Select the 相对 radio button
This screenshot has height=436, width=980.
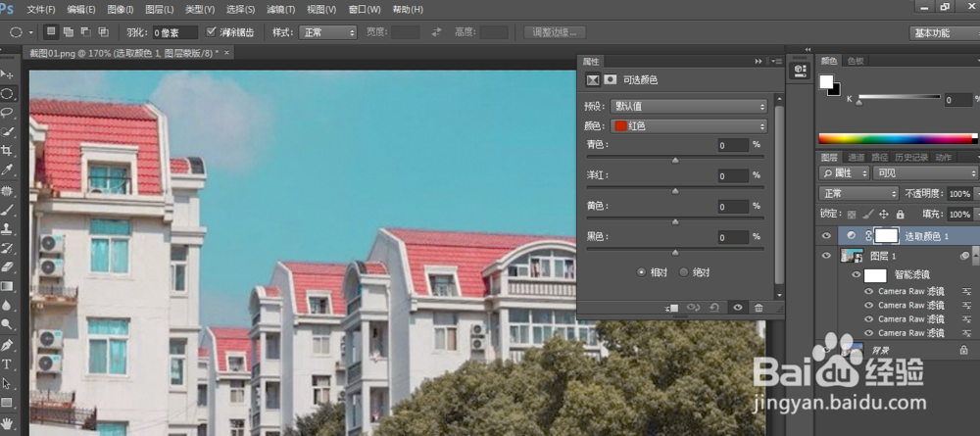[641, 272]
